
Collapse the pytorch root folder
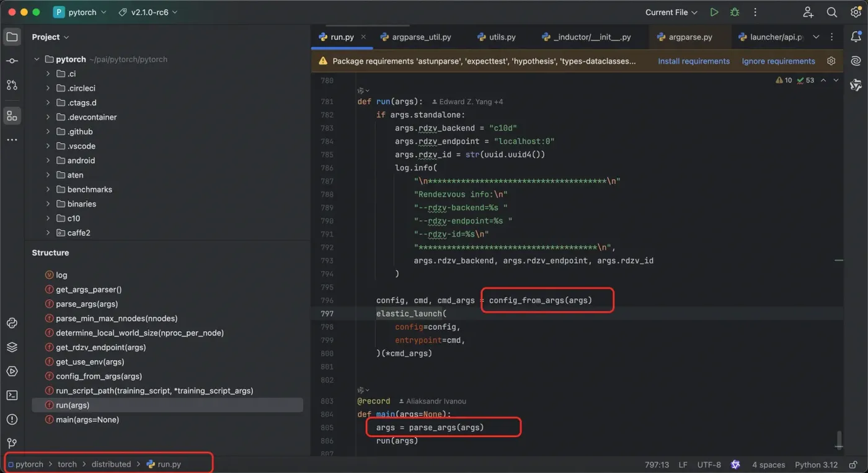(x=37, y=60)
